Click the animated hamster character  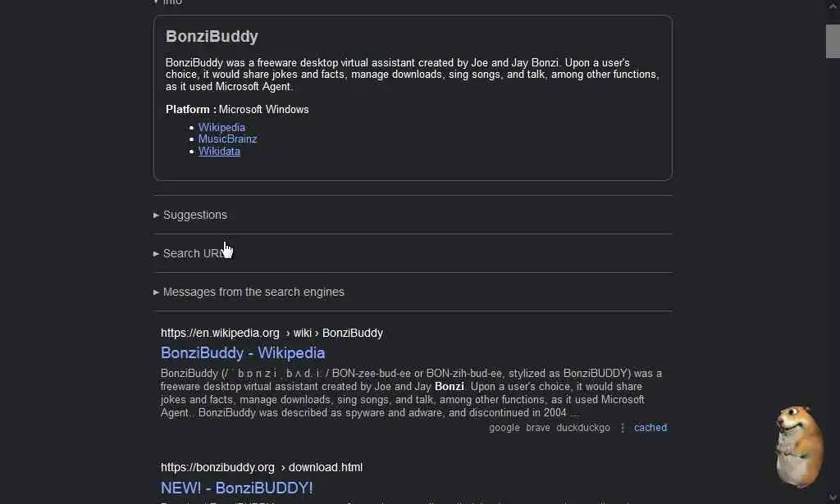click(799, 446)
